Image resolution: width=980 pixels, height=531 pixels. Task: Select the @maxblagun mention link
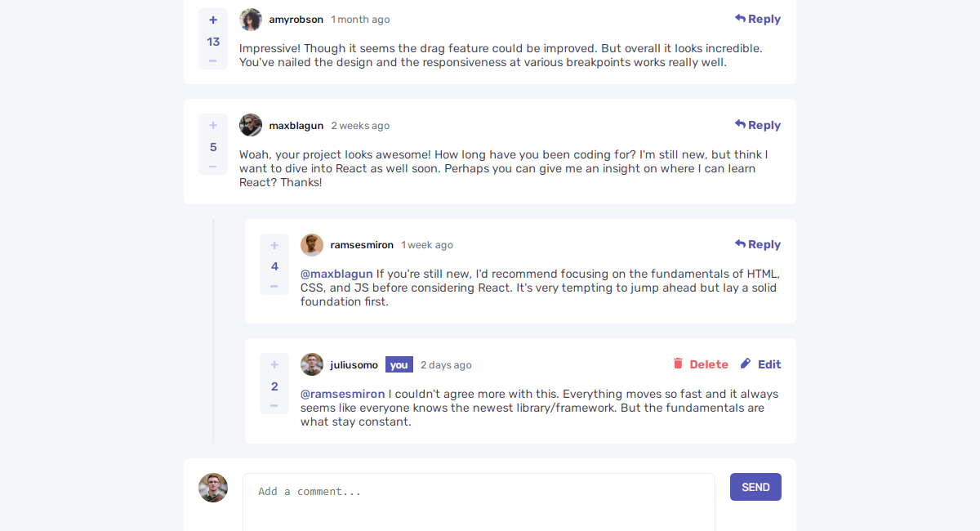tap(335, 274)
